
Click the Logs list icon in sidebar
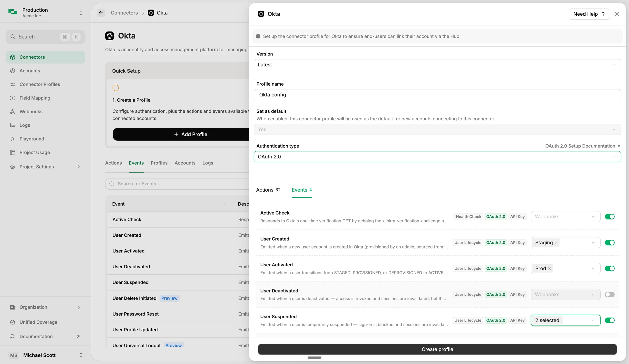point(12,125)
